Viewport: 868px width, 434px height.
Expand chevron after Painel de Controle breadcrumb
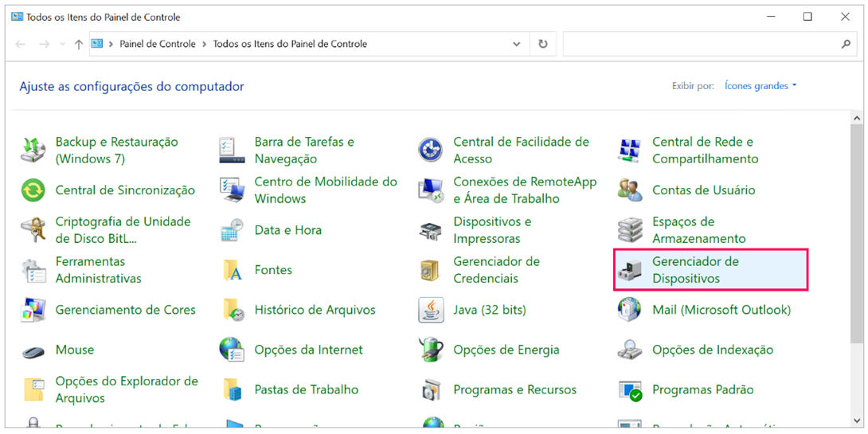(205, 45)
